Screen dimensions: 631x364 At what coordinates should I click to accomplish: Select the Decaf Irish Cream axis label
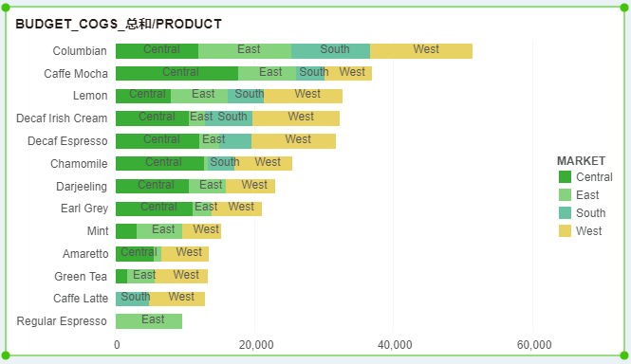pos(62,118)
